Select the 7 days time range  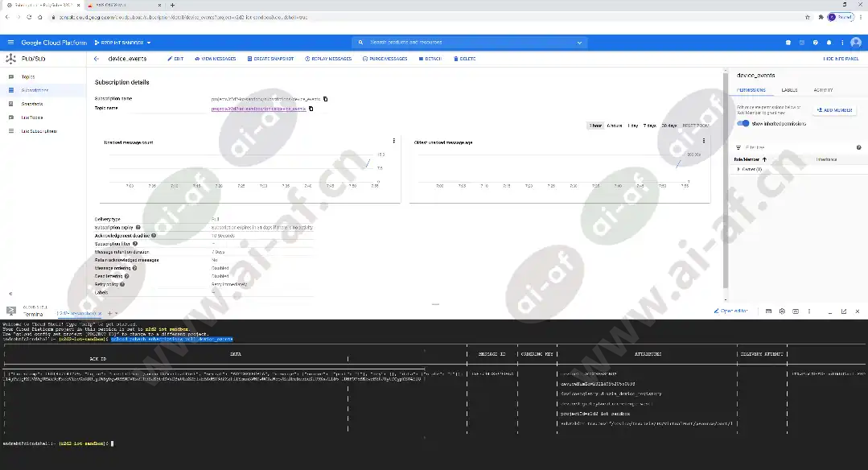pyautogui.click(x=650, y=126)
